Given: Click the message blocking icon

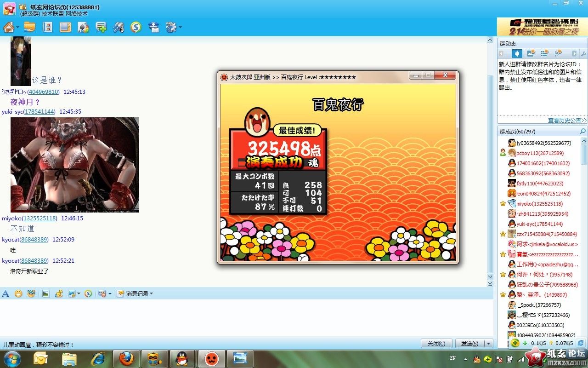Looking at the screenshot, I should pos(102,293).
